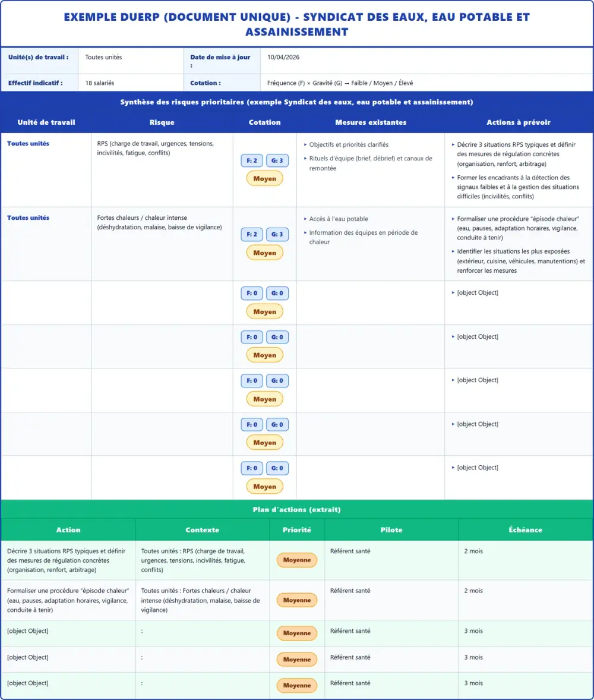Select the 'Mesures existantes' column header
Screen dimensions: 594x700
[x=371, y=122]
